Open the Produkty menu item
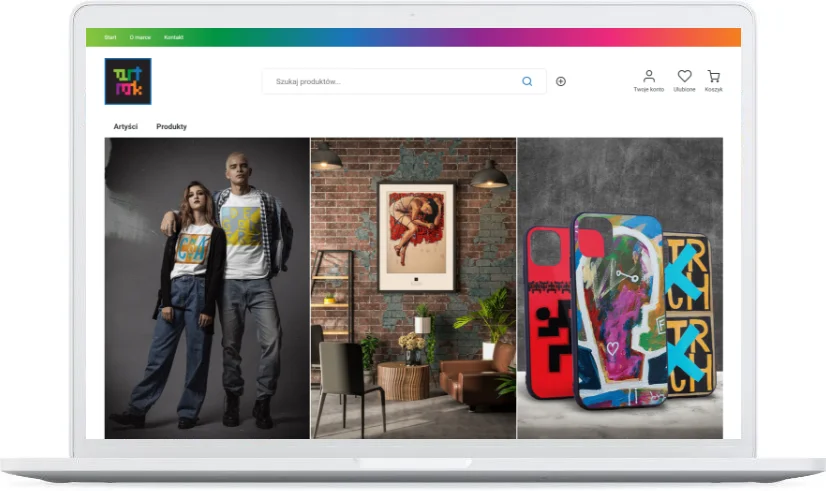The image size is (826, 491). click(171, 127)
